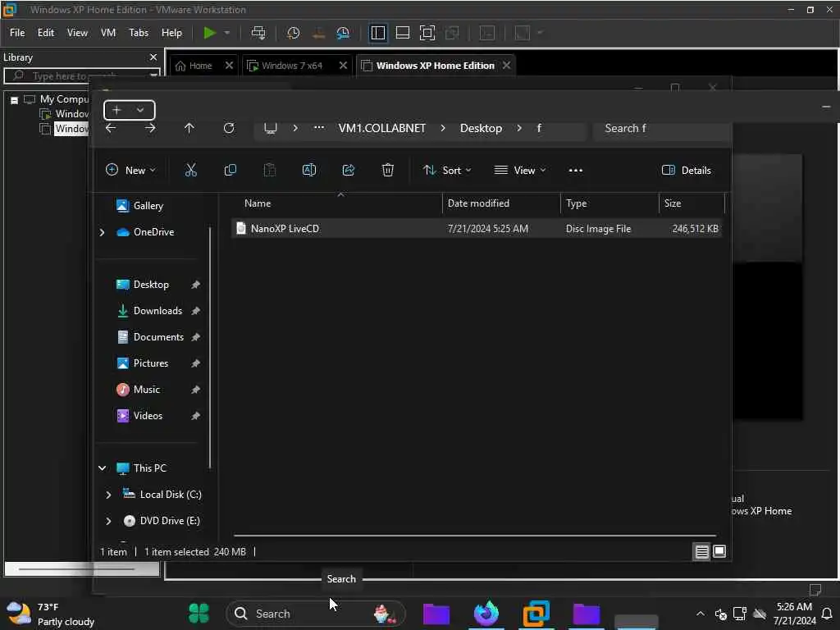Copy the selected file
The height and width of the screenshot is (630, 840).
(230, 171)
